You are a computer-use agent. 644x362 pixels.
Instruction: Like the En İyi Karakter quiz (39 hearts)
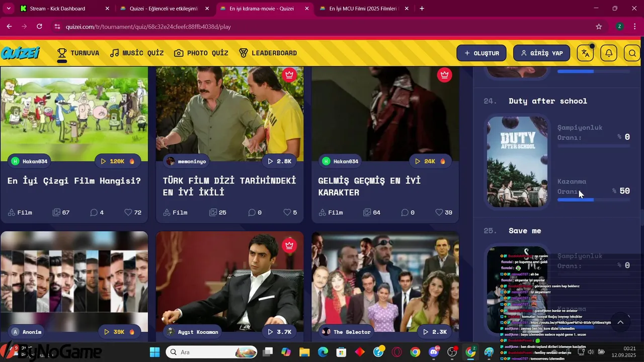[444, 213]
